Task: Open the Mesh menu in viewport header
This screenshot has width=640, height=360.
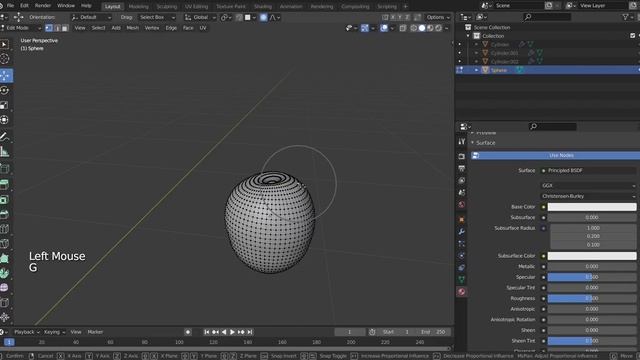Action: point(132,28)
